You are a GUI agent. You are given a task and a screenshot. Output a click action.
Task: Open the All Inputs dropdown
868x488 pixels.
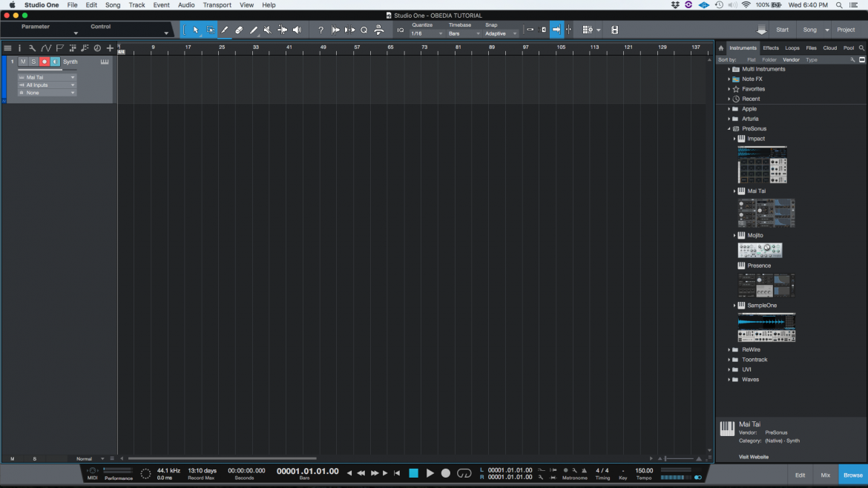(x=47, y=85)
